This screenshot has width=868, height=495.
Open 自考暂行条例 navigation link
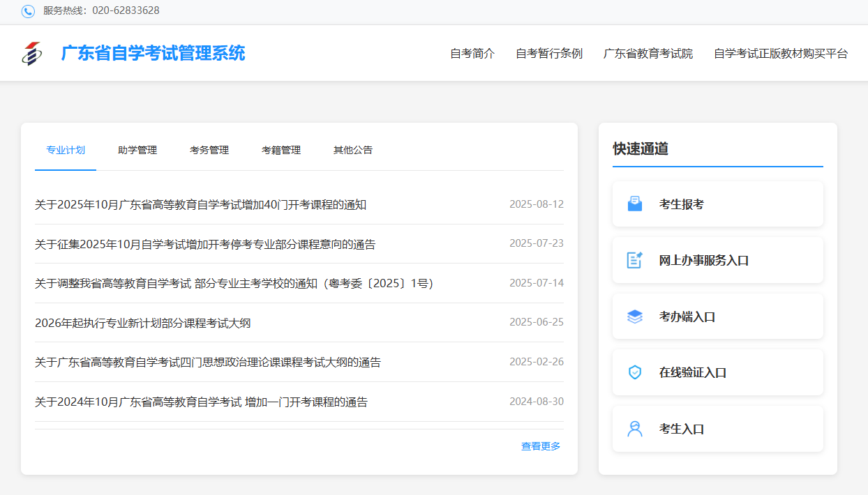click(549, 54)
